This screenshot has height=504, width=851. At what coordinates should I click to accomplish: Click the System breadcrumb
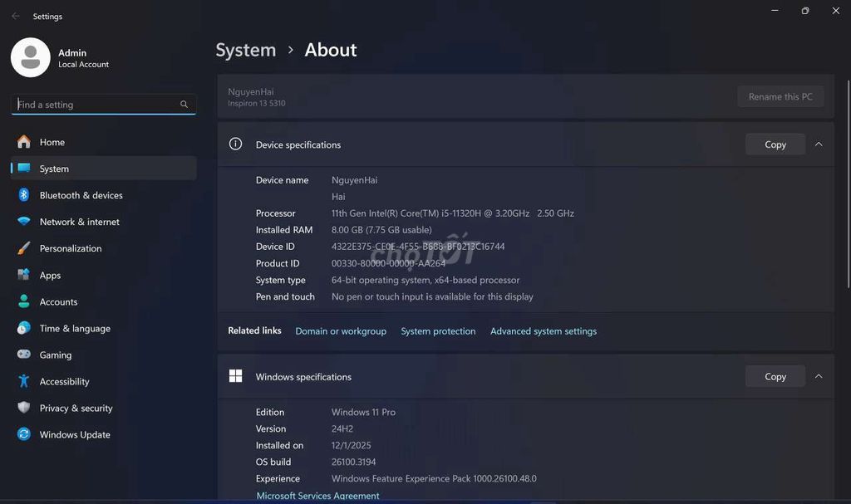(246, 50)
